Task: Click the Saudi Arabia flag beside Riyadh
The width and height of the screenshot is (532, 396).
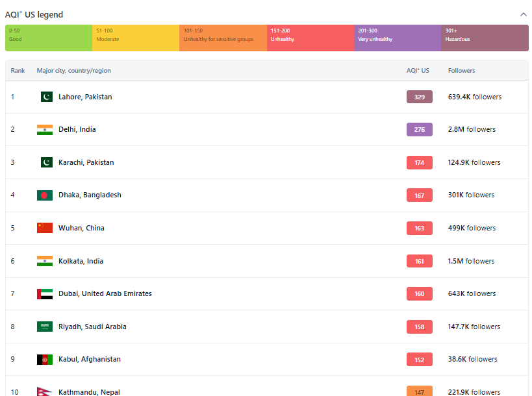Action: pyautogui.click(x=45, y=327)
